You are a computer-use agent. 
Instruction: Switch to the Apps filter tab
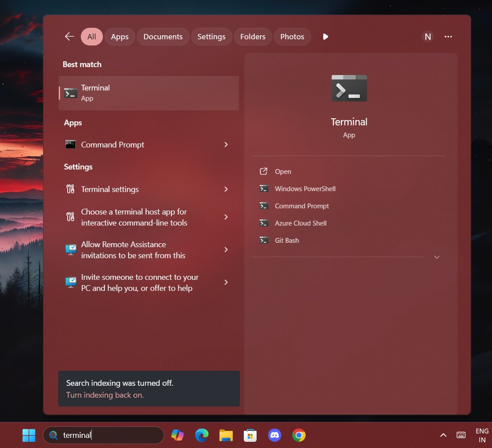120,37
